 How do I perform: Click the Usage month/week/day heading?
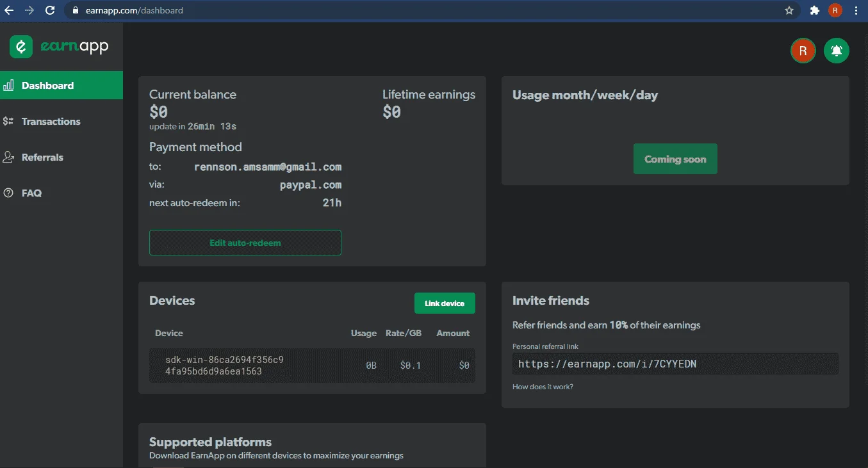coord(585,95)
